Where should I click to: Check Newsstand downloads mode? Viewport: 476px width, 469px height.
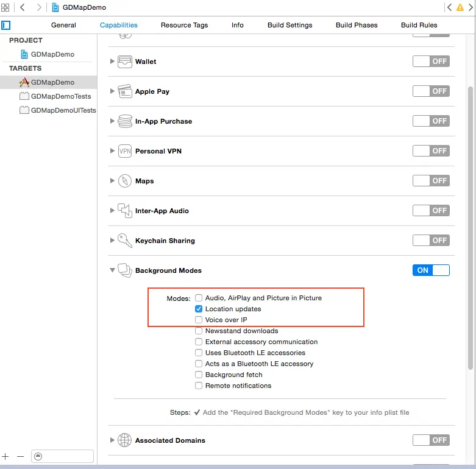tap(199, 331)
